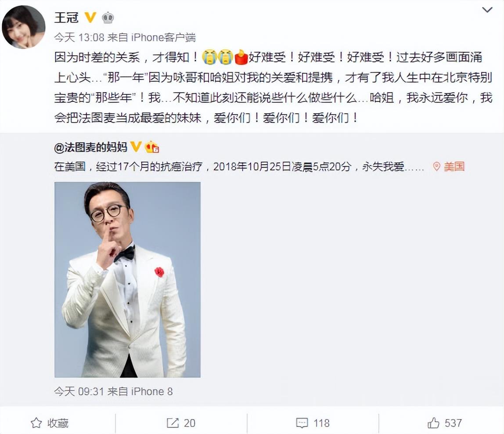Click verified badge next to 法图麦的妈妈
The height and width of the screenshot is (434, 504).
coord(136,147)
